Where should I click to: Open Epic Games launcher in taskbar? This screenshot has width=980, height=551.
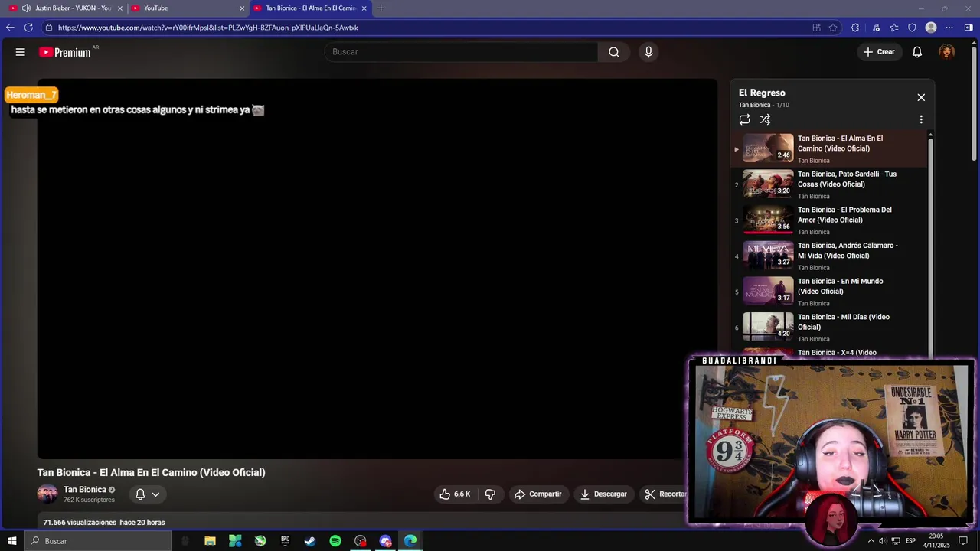tap(285, 541)
